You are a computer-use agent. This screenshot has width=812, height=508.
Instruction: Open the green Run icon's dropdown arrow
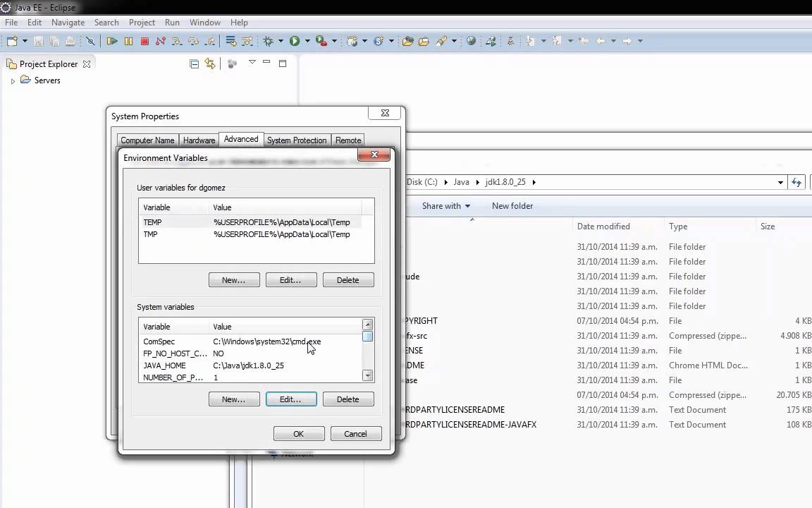(307, 41)
